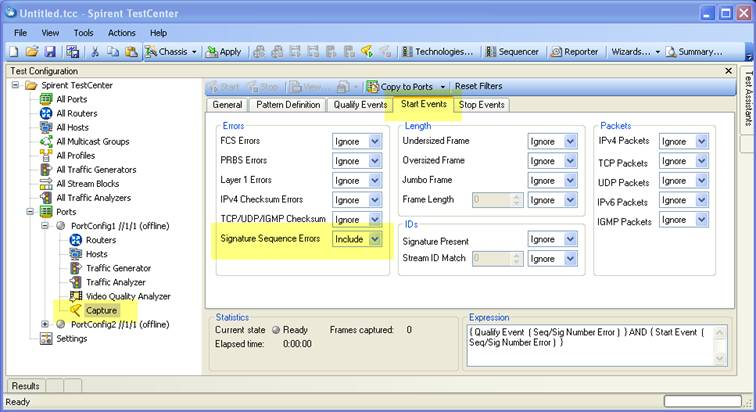Viewport: 756px width, 412px height.
Task: Select Traffic Generator under PortConfig1
Action: (x=118, y=268)
